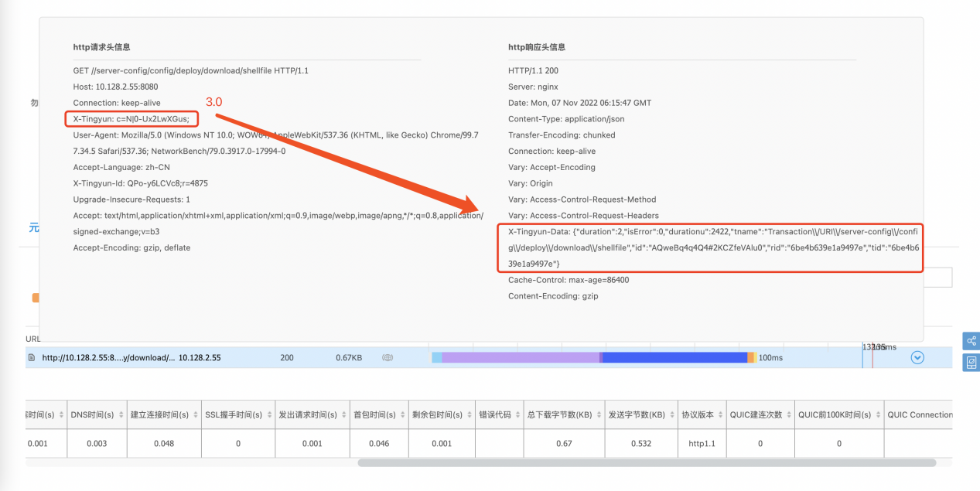Click the purple segment of waterfall bar
Screen dimensions: 980x491
pos(520,357)
